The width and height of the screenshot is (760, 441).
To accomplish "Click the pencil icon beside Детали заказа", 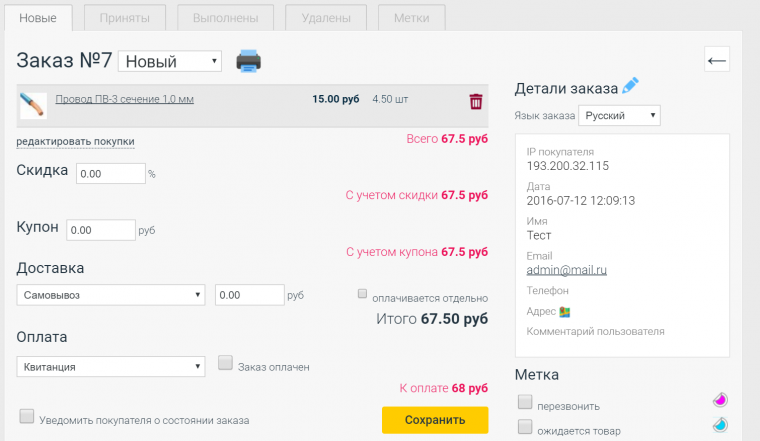I will click(x=631, y=86).
